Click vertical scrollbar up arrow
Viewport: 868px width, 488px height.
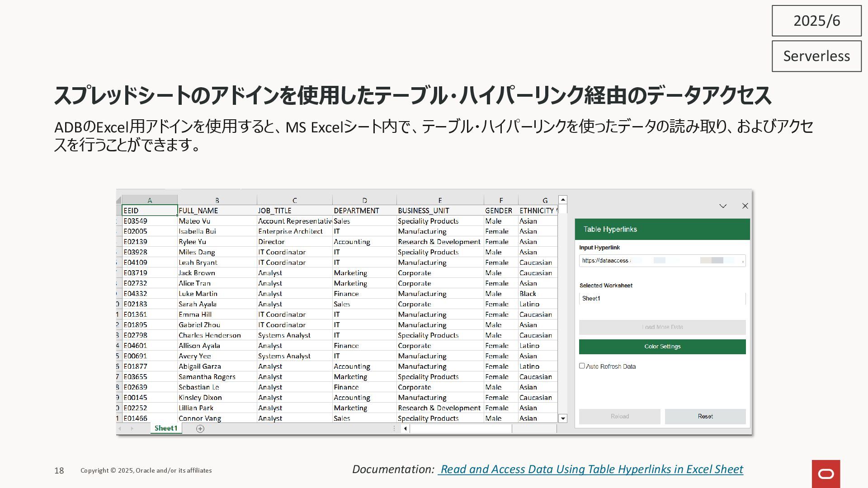563,200
